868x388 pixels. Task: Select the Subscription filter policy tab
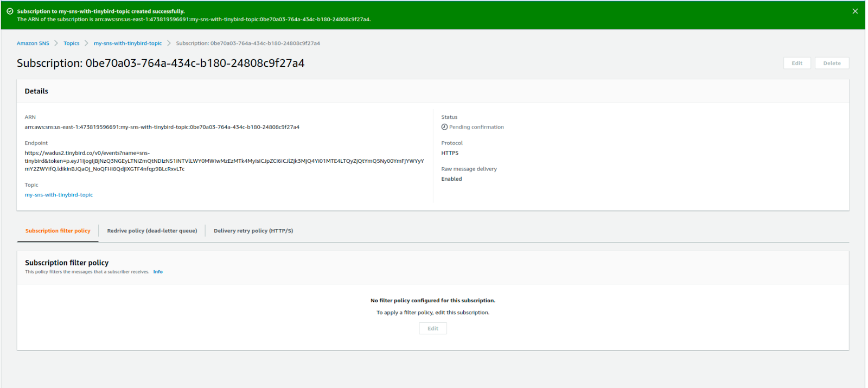(x=58, y=231)
